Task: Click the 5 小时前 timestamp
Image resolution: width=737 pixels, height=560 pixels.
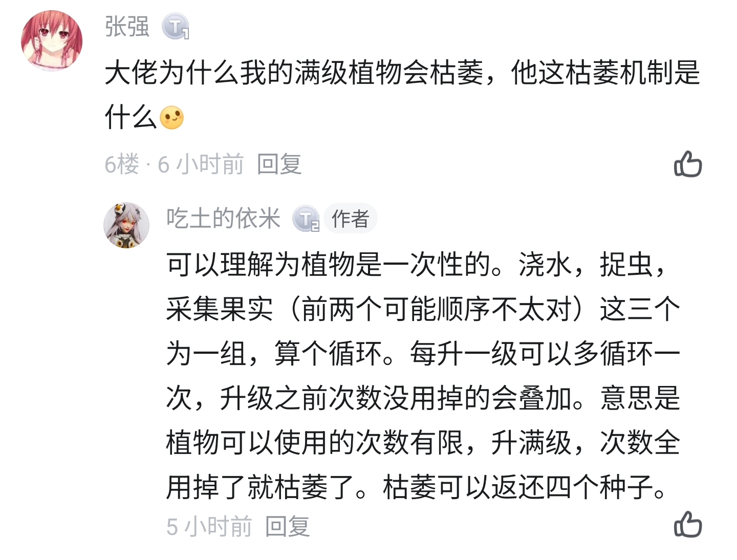Action: click(x=209, y=526)
